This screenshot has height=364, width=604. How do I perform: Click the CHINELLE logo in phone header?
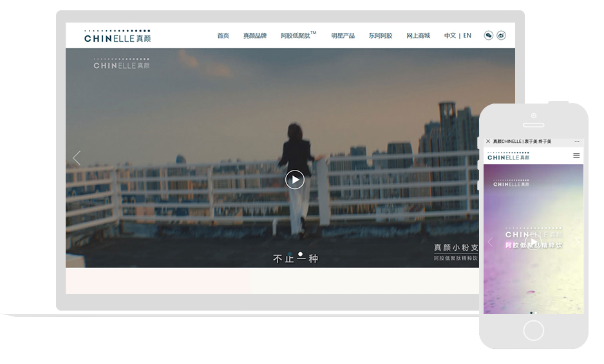[x=509, y=156]
